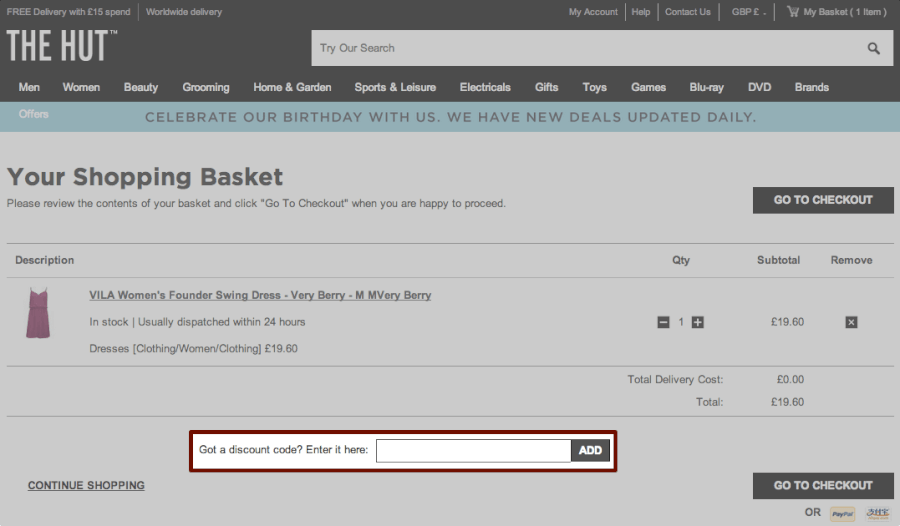Select the Brands menu item

811,87
